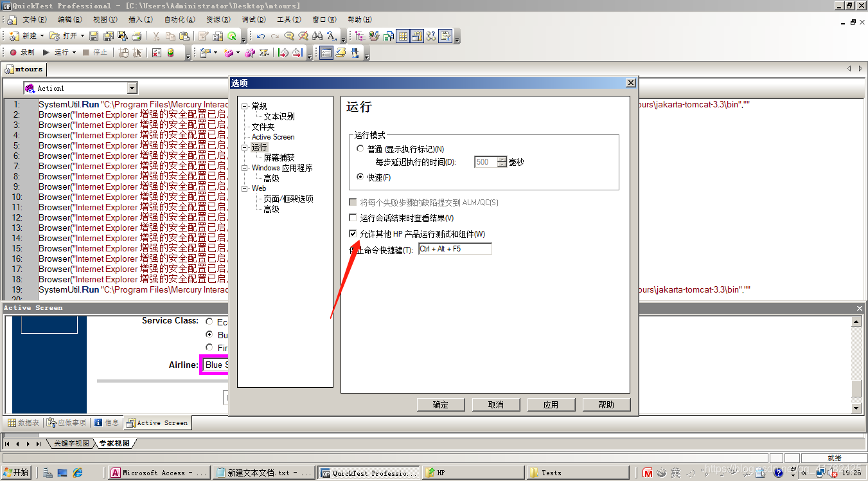Select the Business radio in Active Screen

coord(209,334)
